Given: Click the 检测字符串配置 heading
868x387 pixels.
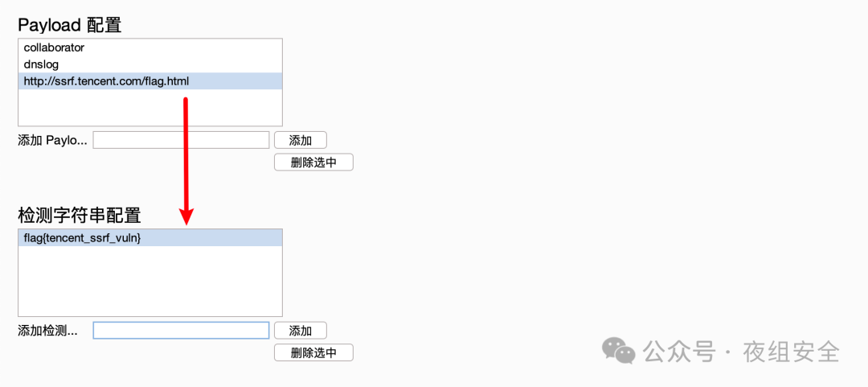Looking at the screenshot, I should [x=79, y=215].
